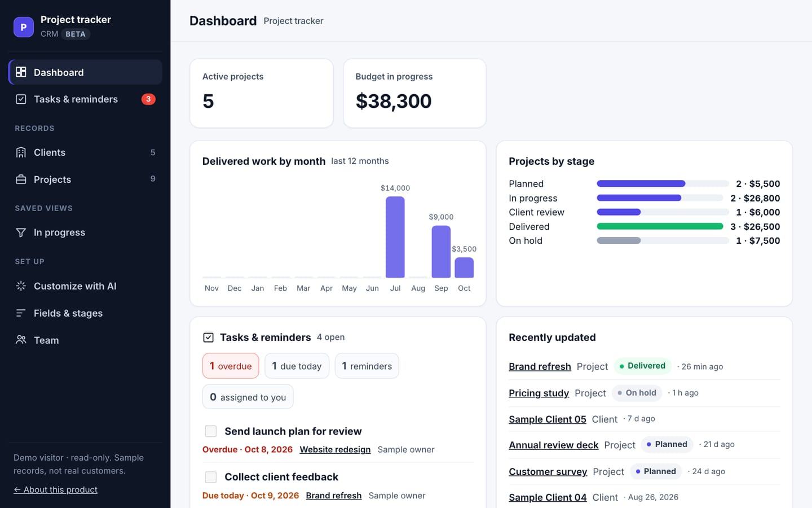This screenshot has height=508, width=812.
Task: Click the Overdue · Oct 8, 2026 text
Action: pyautogui.click(x=248, y=449)
